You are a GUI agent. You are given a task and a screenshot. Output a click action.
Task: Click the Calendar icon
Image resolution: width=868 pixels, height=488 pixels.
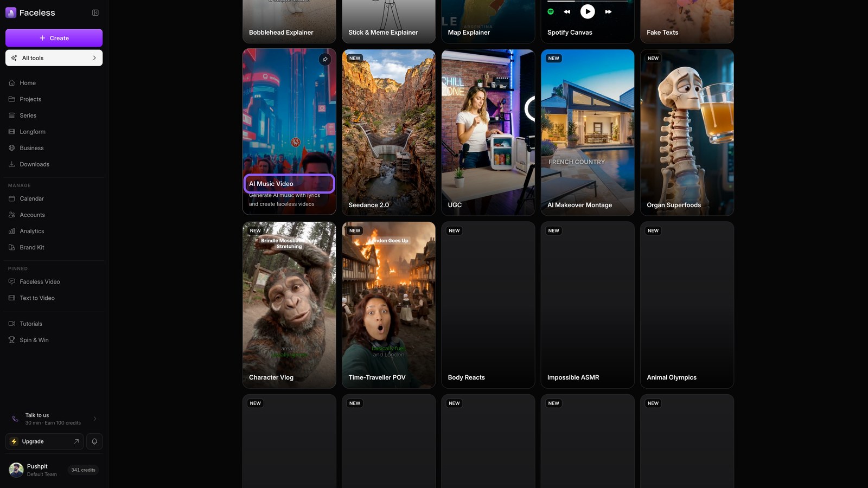12,198
